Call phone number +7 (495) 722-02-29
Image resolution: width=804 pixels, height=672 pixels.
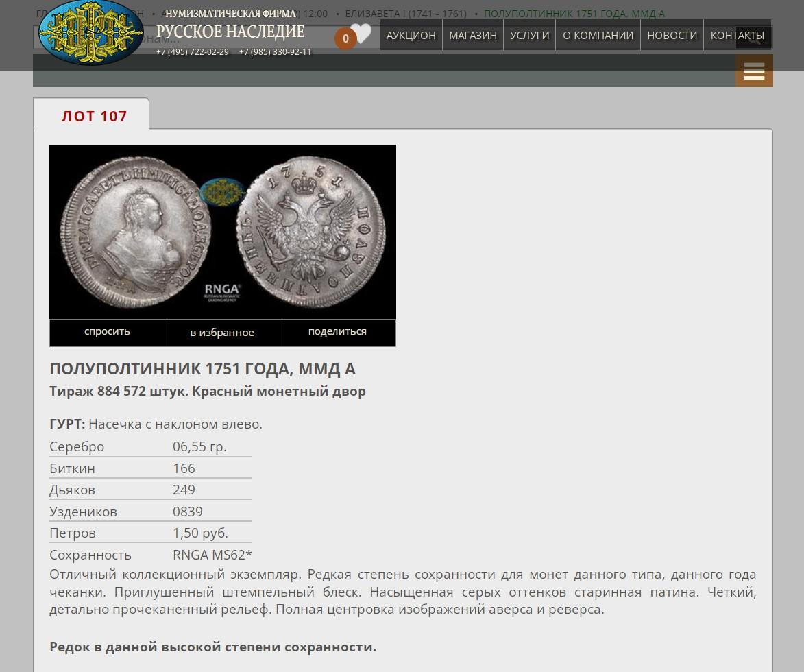tap(193, 52)
